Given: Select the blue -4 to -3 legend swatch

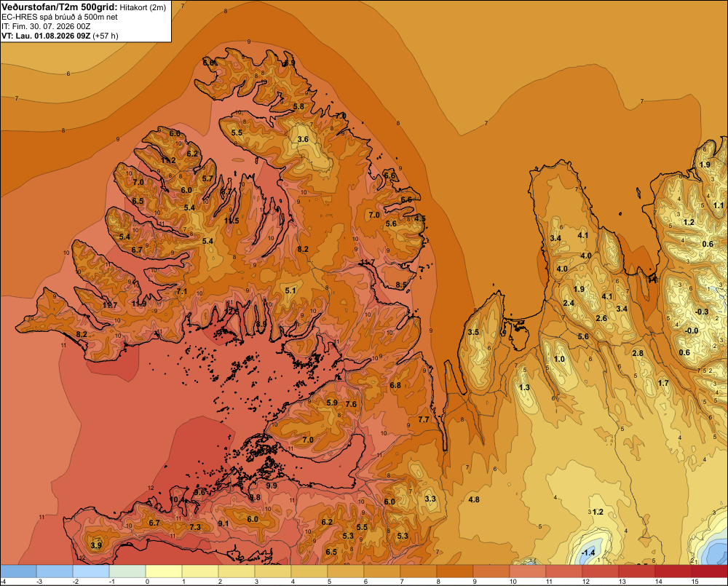Looking at the screenshot, I should [18, 571].
